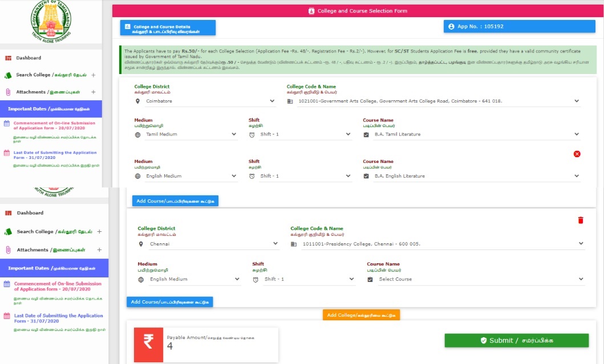604x364 pixels.
Task: Click plus icon next to Attachments
Action: [93, 92]
